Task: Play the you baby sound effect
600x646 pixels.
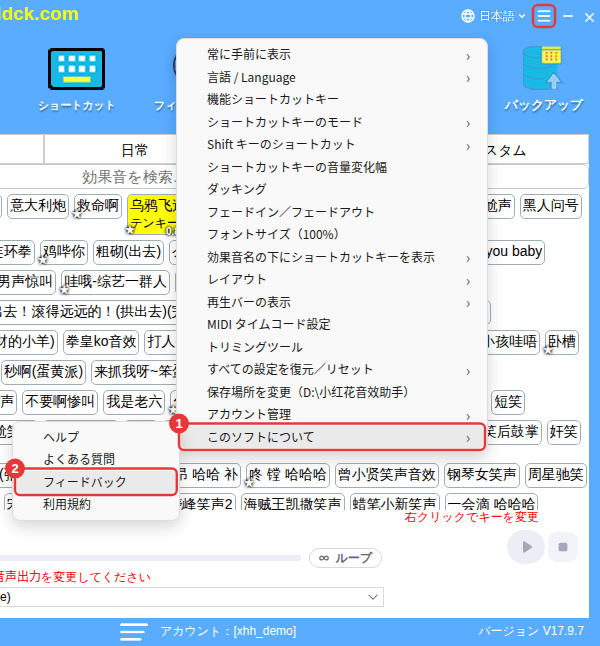Action: [515, 252]
